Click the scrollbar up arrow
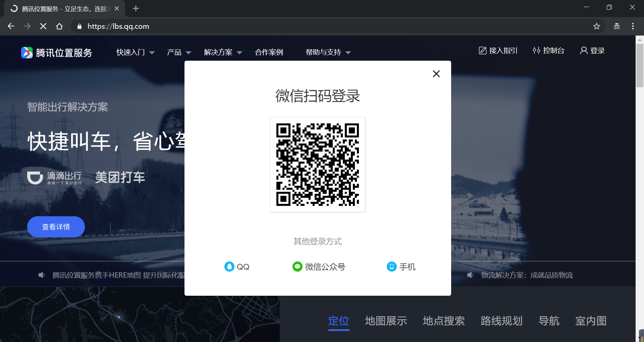The width and height of the screenshot is (644, 342). click(640, 40)
